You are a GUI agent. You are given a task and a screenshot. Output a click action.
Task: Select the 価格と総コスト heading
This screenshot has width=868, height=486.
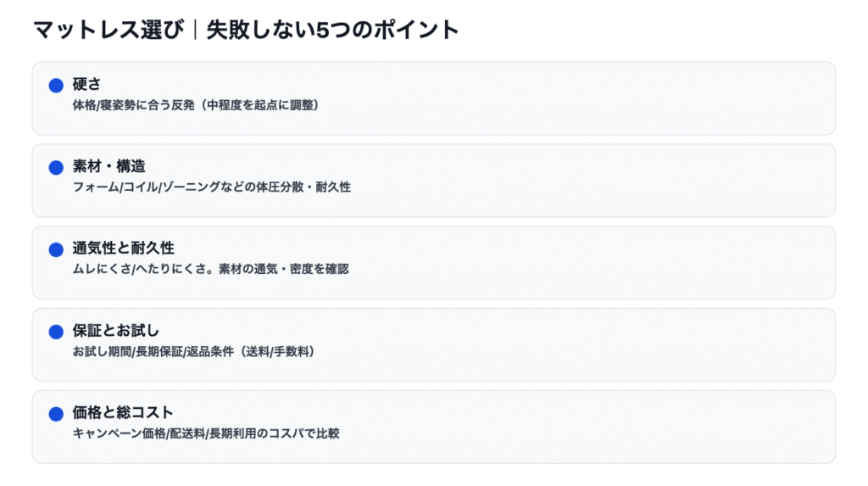(123, 413)
